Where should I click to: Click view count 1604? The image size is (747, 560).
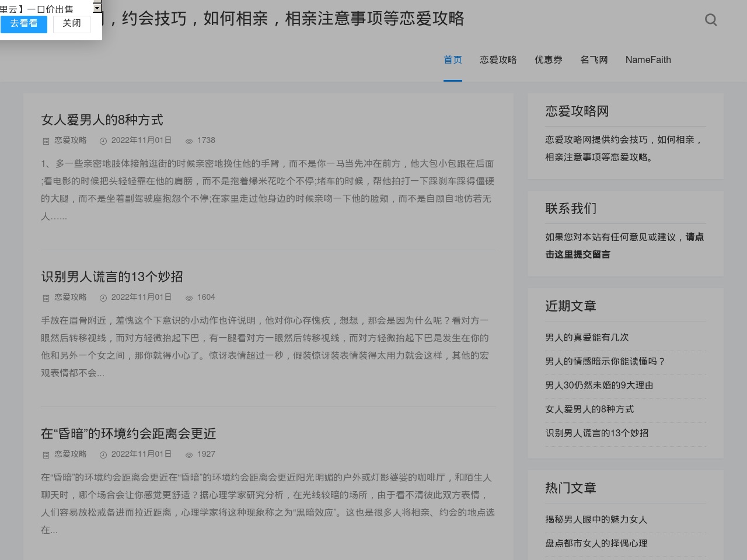pyautogui.click(x=206, y=297)
